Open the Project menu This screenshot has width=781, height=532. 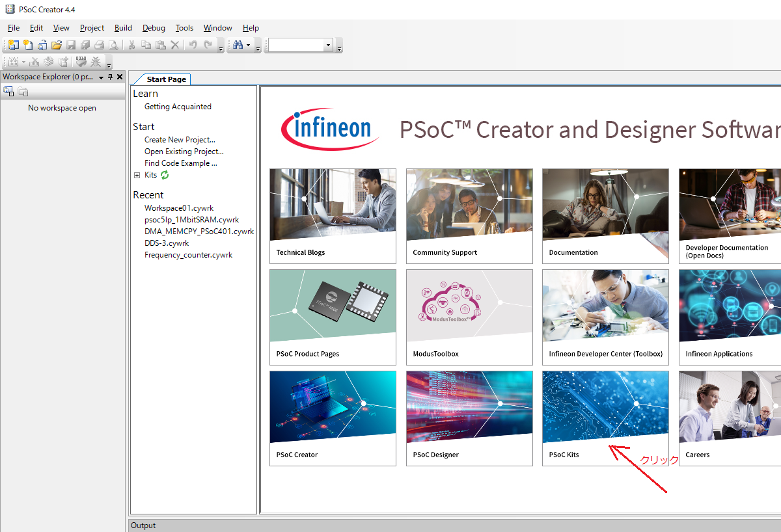click(92, 28)
